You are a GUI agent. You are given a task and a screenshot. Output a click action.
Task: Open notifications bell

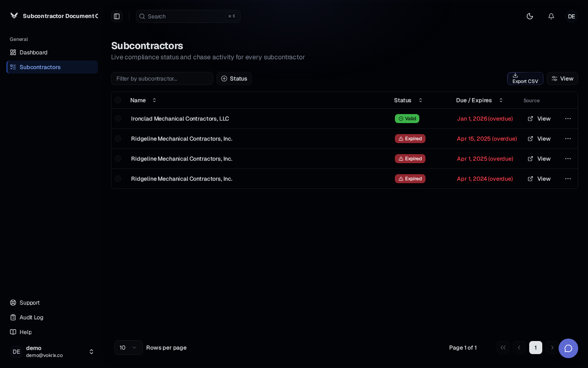551,16
